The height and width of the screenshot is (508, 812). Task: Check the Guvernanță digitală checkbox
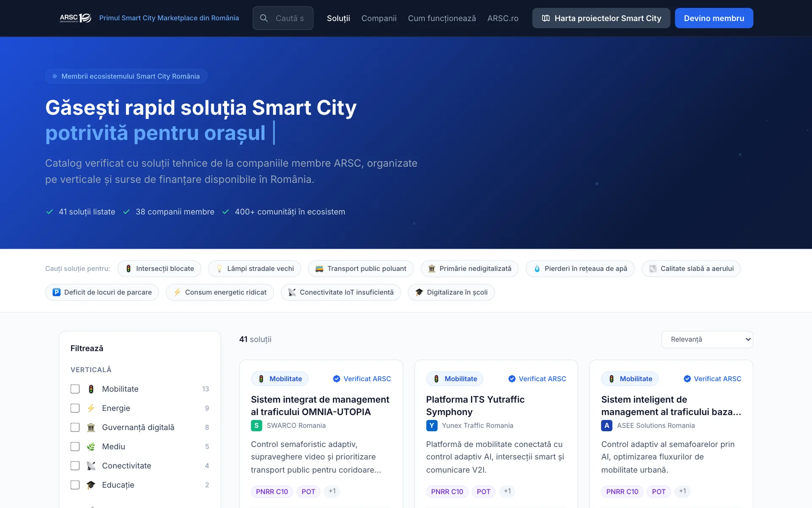(75, 427)
